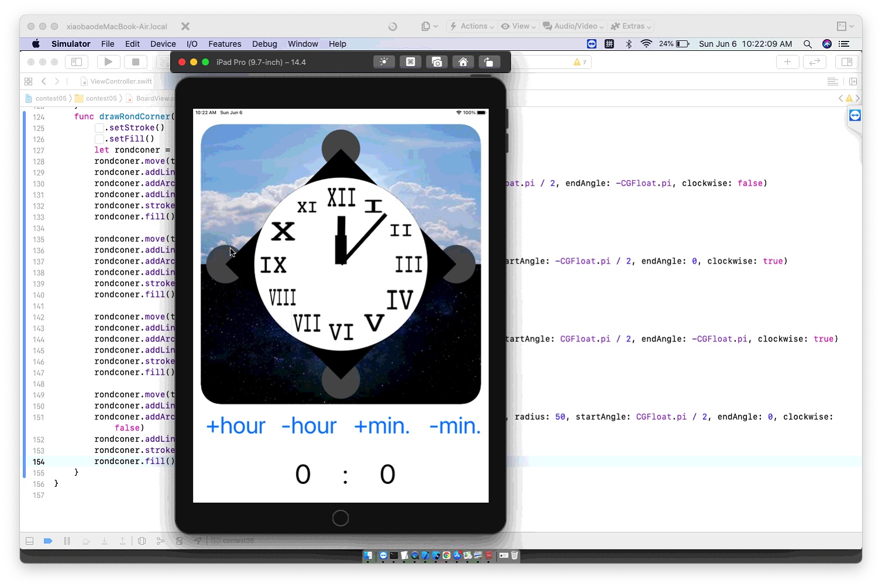
Task: Take a Simulator screenshot with camera icon
Action: pos(437,62)
